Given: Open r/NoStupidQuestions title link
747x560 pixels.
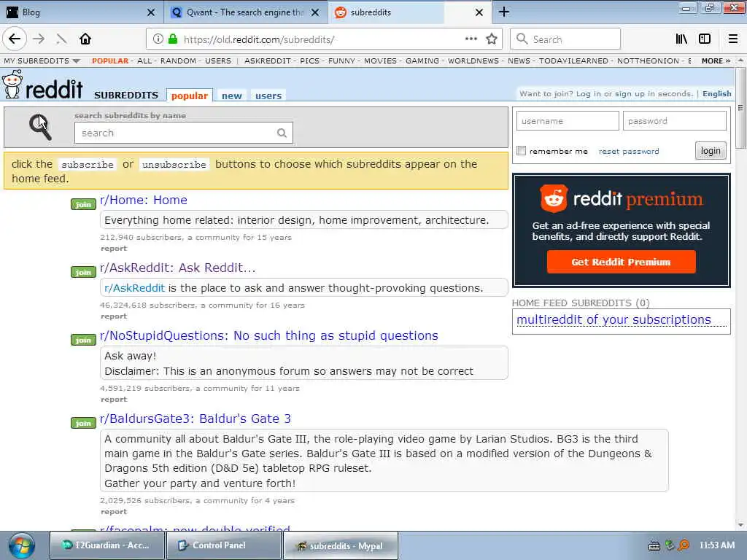Looking at the screenshot, I should 268,335.
